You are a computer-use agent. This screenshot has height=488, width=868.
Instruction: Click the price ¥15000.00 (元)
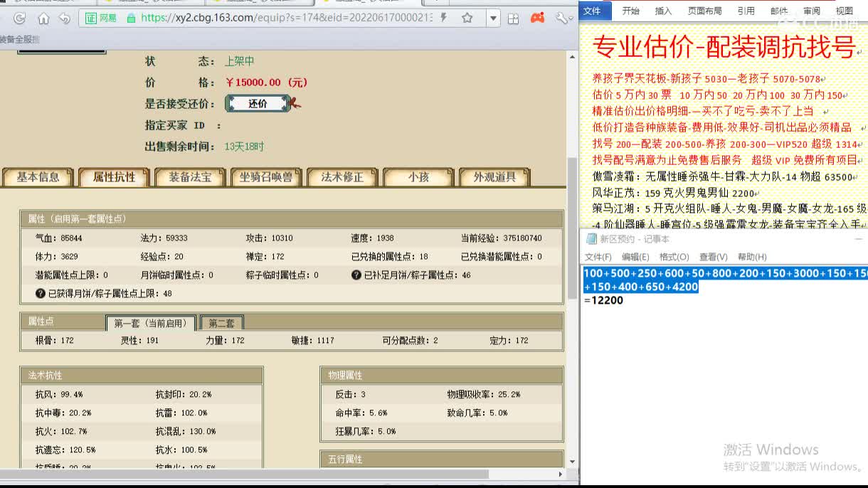tap(267, 83)
